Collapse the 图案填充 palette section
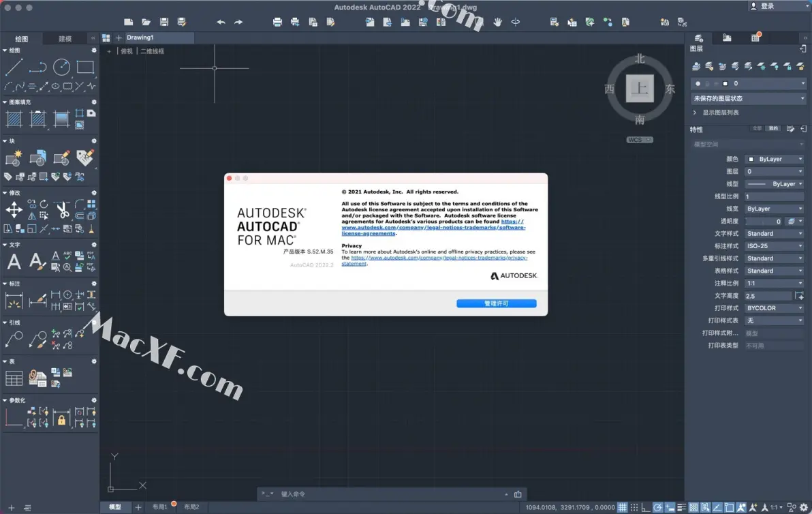 [5, 102]
